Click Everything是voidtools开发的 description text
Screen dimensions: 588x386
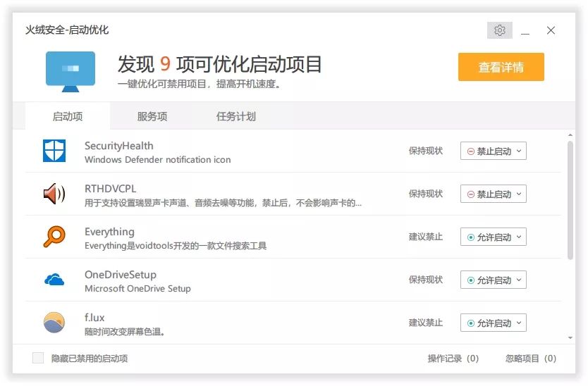(176, 246)
